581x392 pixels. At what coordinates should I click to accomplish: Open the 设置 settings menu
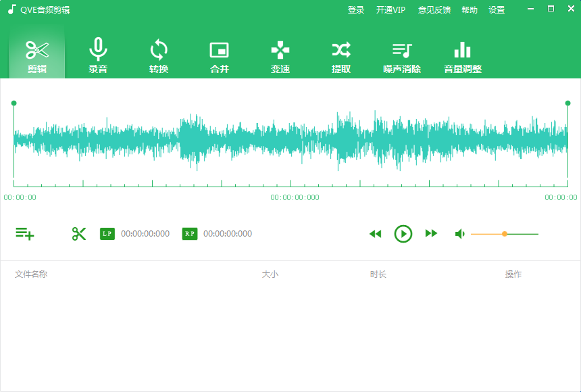point(497,9)
